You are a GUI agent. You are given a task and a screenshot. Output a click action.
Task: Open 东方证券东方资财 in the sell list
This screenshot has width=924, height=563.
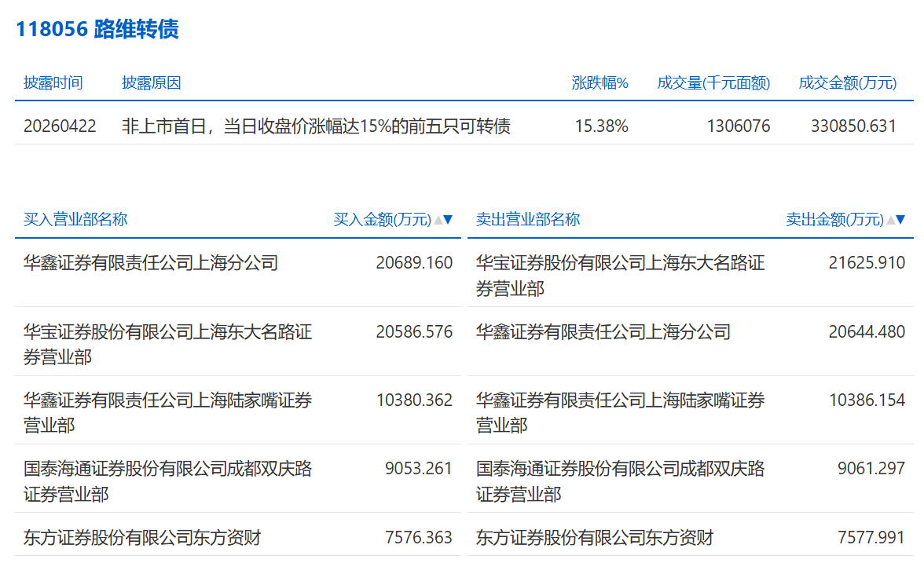click(595, 538)
